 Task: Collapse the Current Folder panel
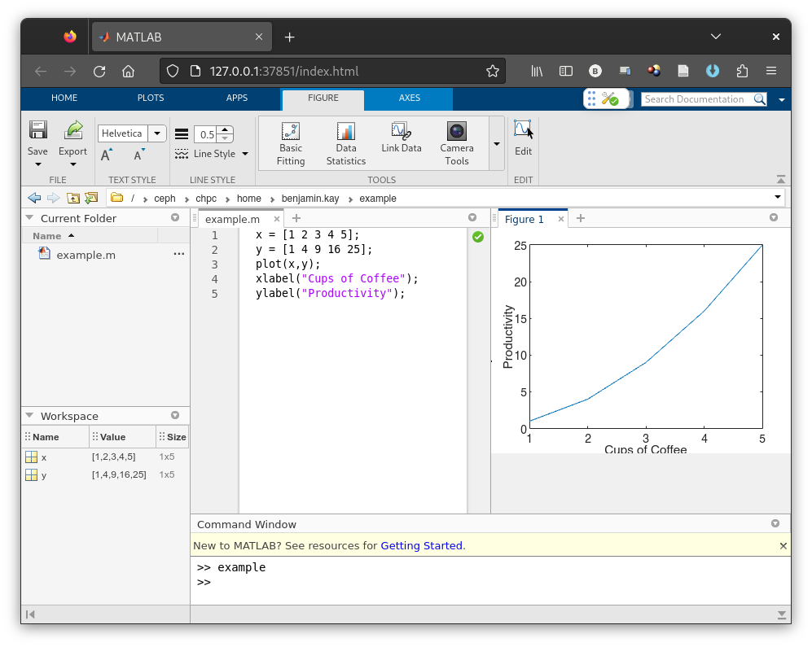(30, 217)
